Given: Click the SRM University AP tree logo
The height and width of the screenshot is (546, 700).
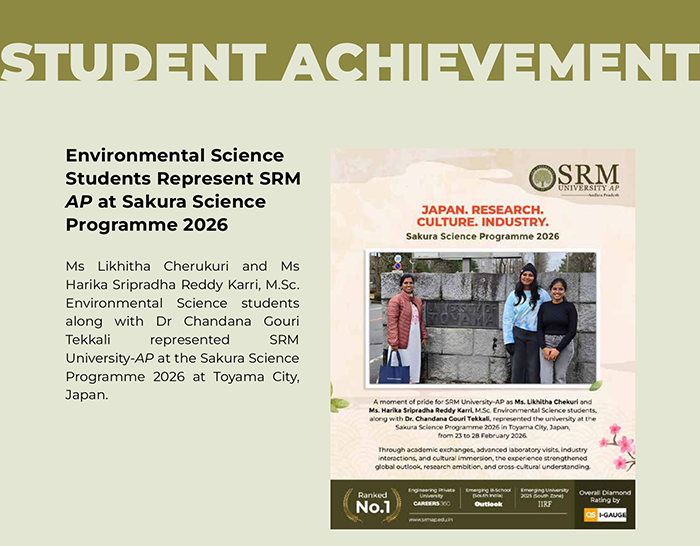Looking at the screenshot, I should pyautogui.click(x=543, y=178).
